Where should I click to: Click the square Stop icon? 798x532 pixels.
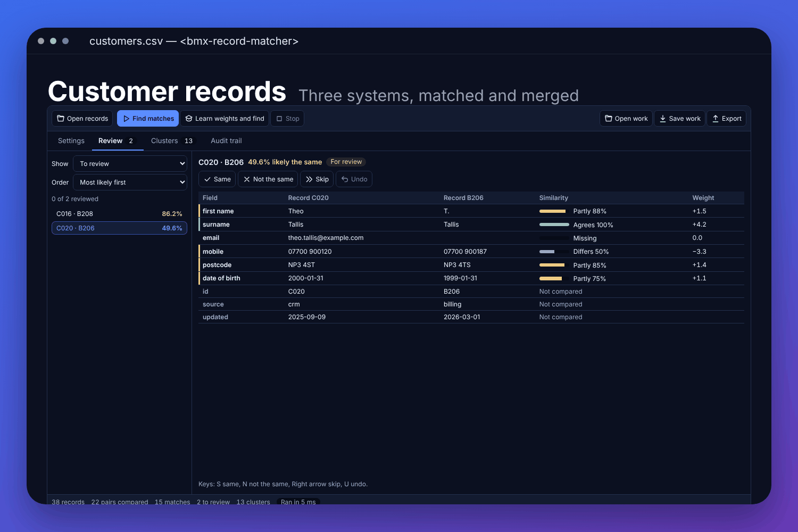(279, 119)
